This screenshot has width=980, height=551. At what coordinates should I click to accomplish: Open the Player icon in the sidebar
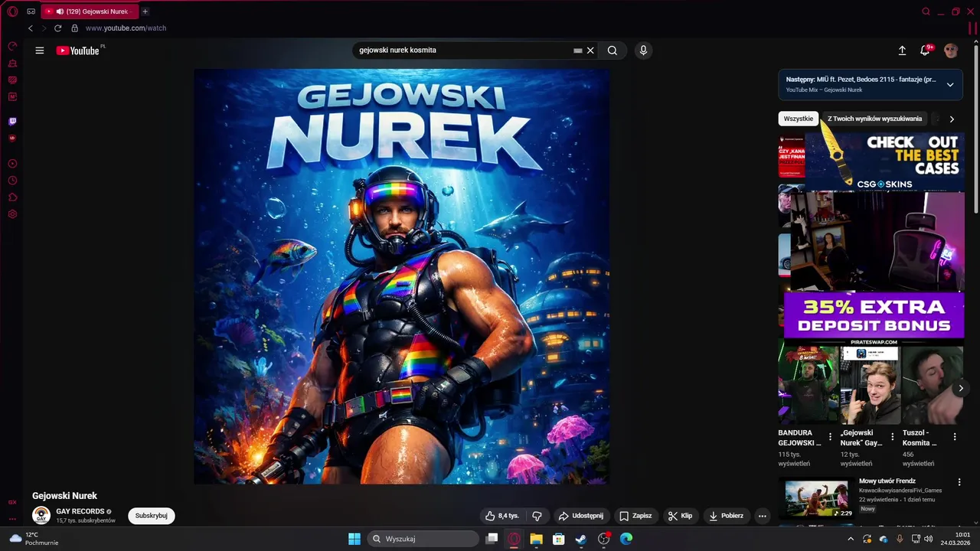(x=12, y=164)
